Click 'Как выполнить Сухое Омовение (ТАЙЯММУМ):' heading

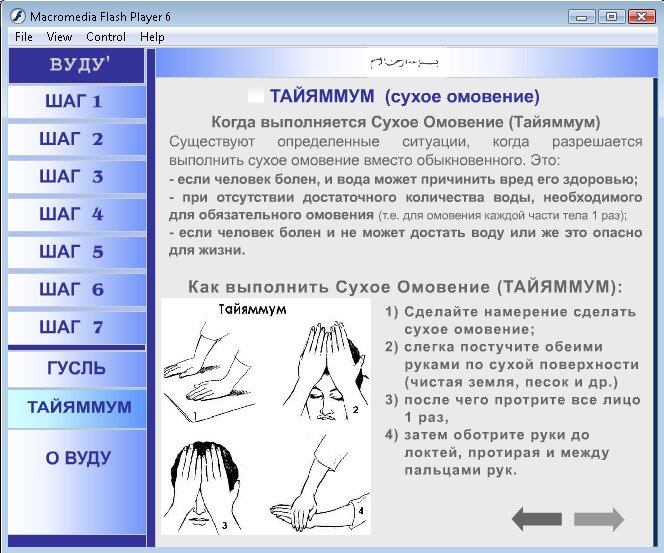pyautogui.click(x=405, y=287)
